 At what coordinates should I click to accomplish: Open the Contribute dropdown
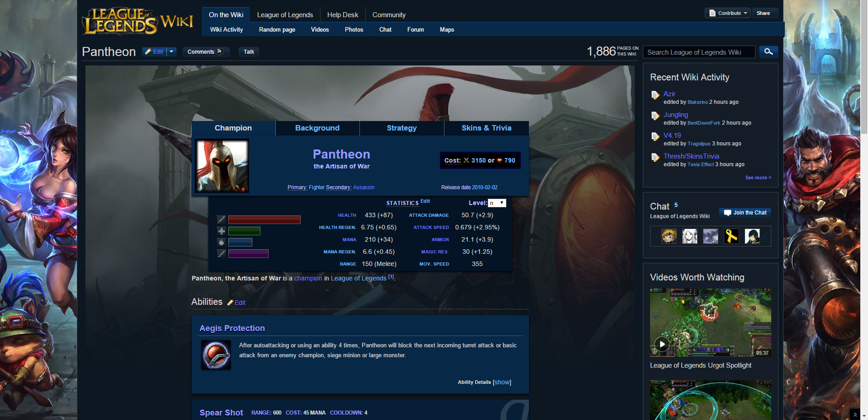(728, 13)
